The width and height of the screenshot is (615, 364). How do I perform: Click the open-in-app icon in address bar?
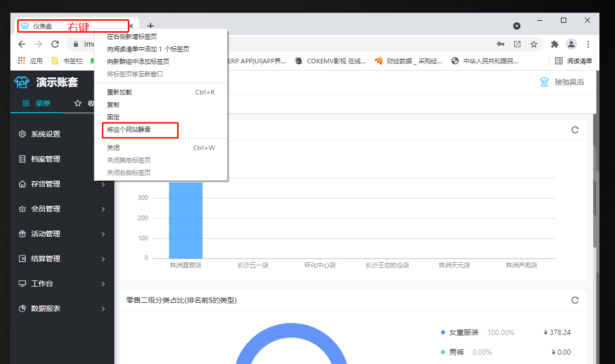coord(517,44)
